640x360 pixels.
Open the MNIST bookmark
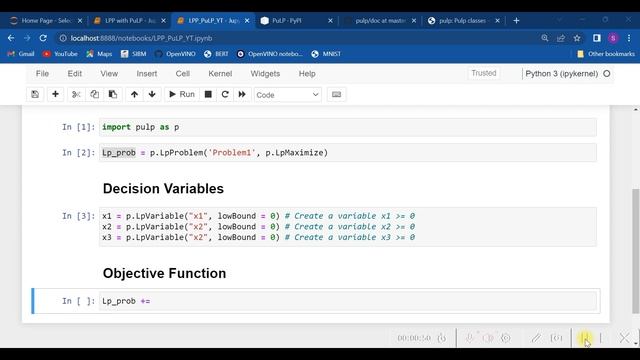click(326, 54)
